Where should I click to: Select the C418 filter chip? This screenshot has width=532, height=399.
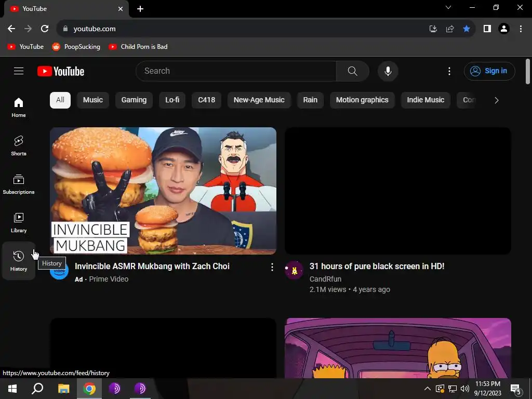point(207,100)
